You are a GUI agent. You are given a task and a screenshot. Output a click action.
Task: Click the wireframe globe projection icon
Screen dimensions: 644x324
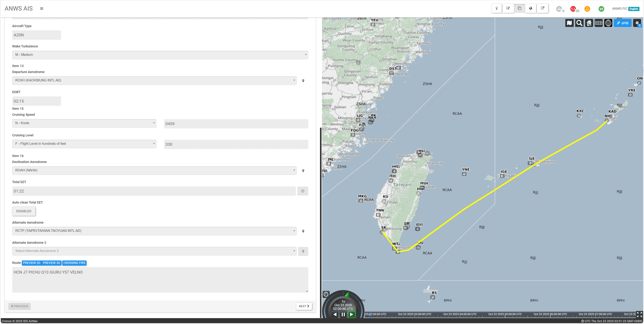click(x=608, y=23)
